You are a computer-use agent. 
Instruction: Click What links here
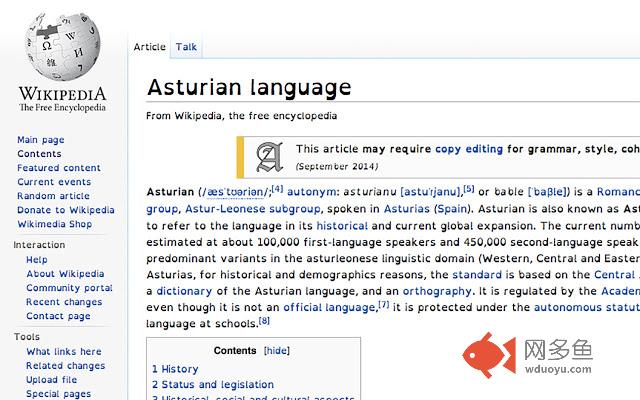click(x=64, y=351)
